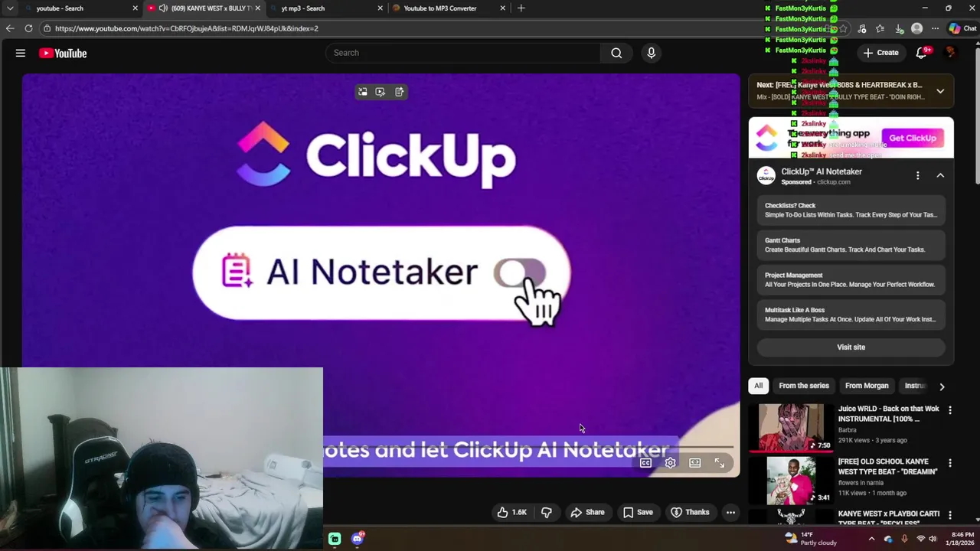Open options for Old School Kanye video

click(950, 463)
